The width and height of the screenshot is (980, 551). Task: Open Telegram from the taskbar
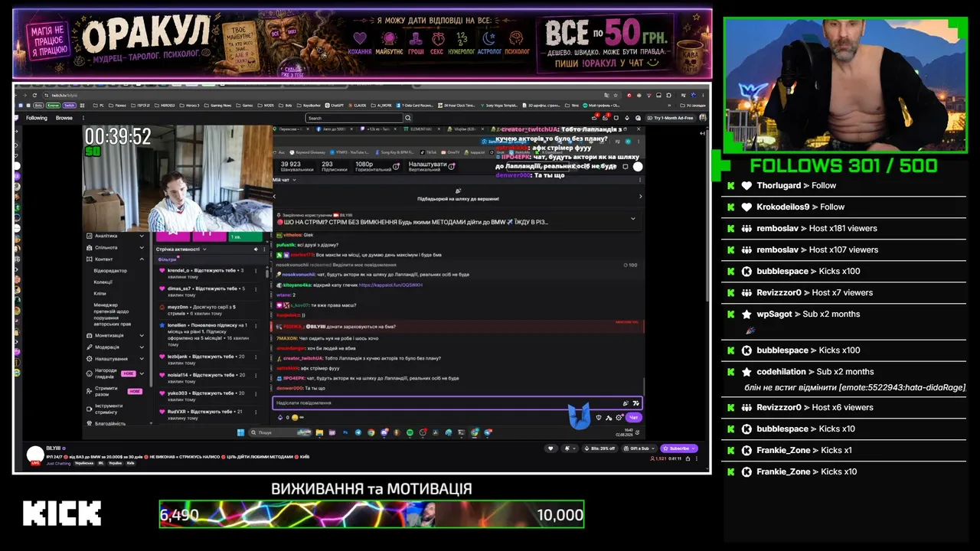pos(358,432)
